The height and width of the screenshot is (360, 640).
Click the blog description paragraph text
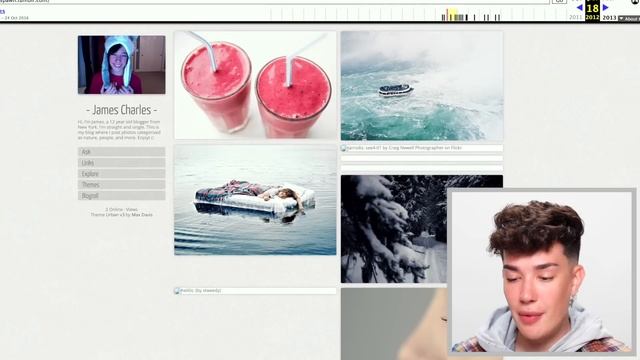[x=119, y=130]
